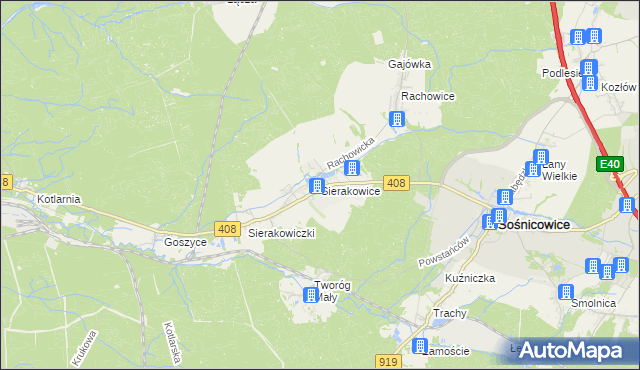Select the Kotlarnia label

click(x=59, y=199)
